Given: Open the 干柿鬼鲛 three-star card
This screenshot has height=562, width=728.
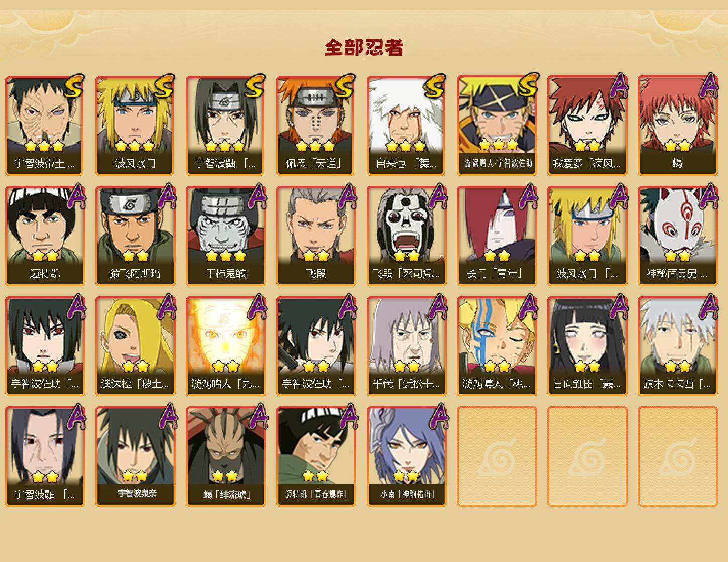Looking at the screenshot, I should tap(225, 236).
